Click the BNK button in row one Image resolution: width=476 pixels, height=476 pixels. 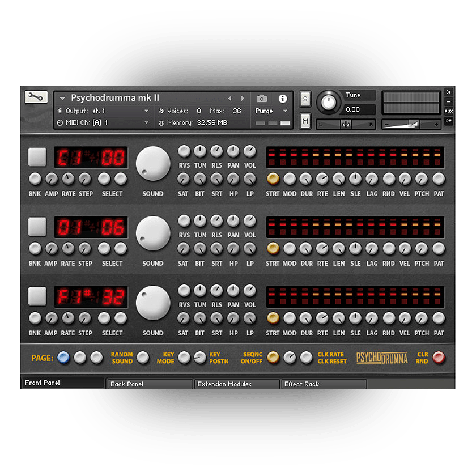coord(35,179)
